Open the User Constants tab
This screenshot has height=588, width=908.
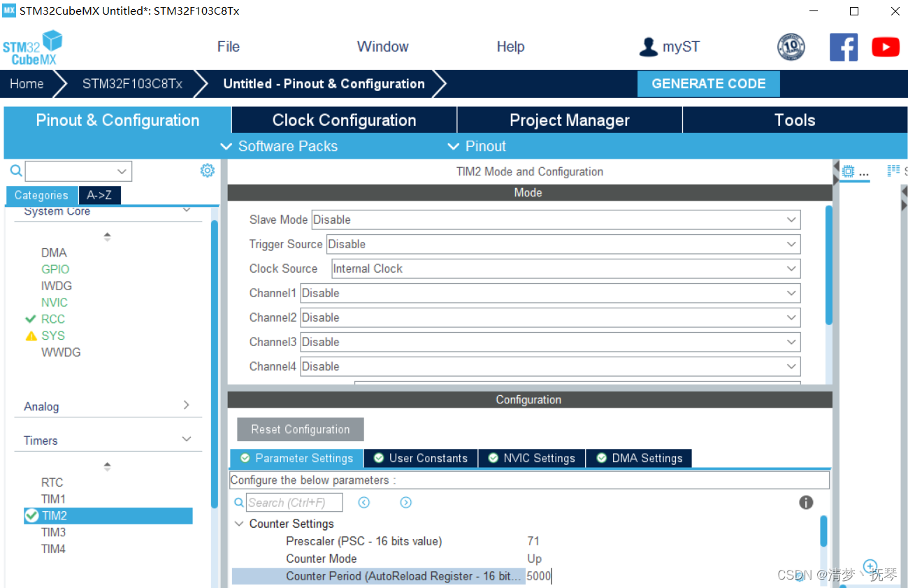click(x=421, y=458)
